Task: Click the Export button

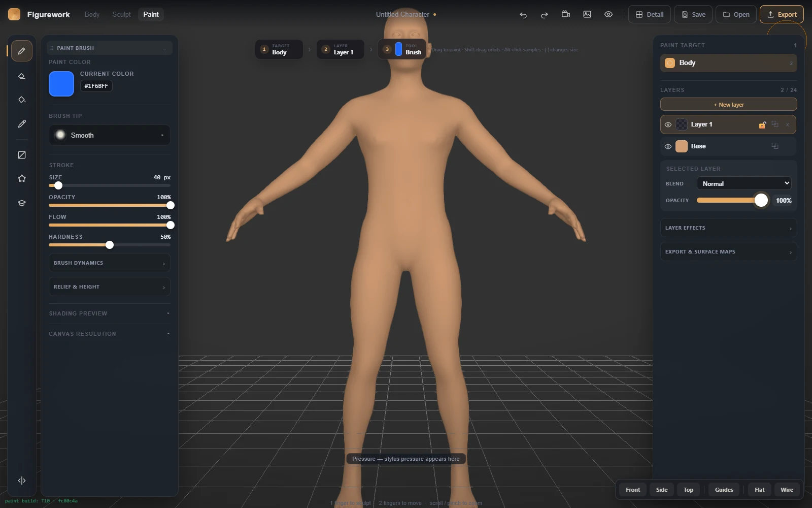Action: (782, 14)
